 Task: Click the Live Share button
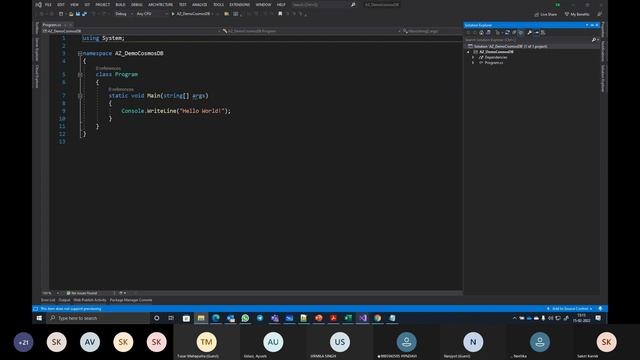545,14
